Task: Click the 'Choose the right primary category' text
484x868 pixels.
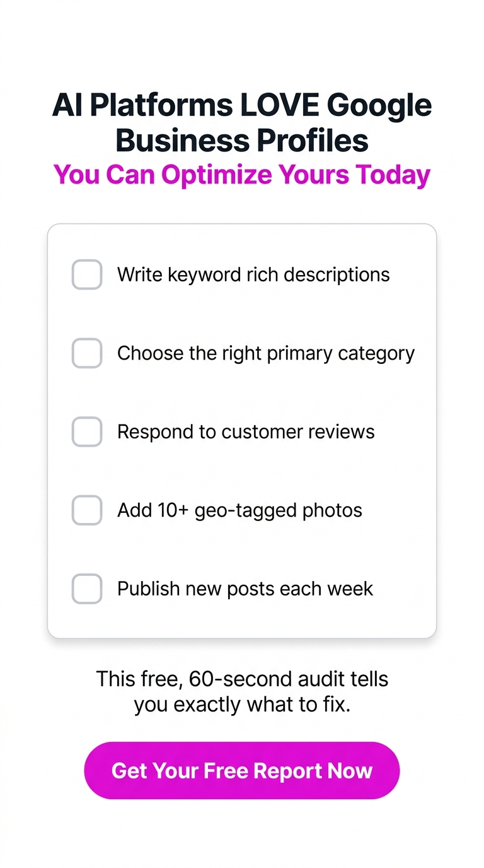Action: pyautogui.click(x=266, y=353)
